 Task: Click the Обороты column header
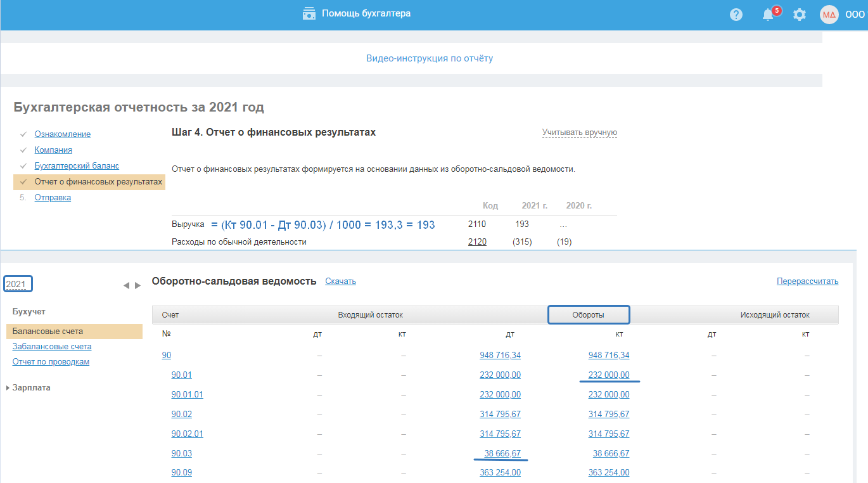pyautogui.click(x=588, y=315)
